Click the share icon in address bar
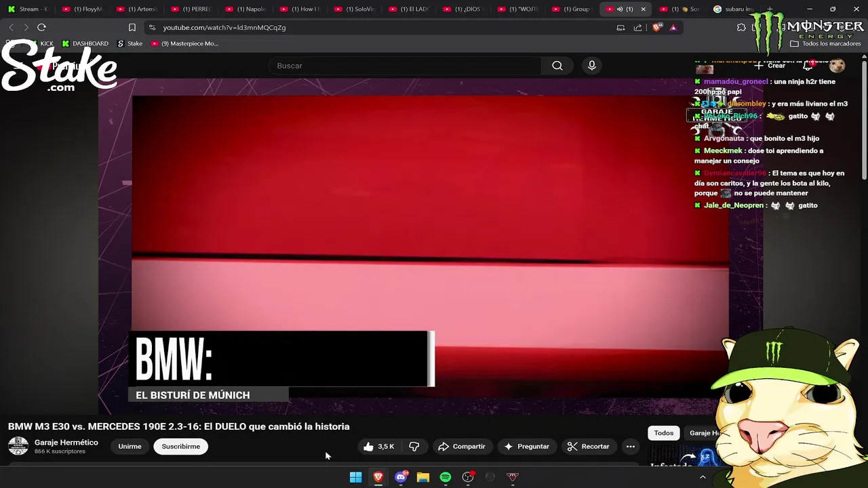 tap(637, 28)
